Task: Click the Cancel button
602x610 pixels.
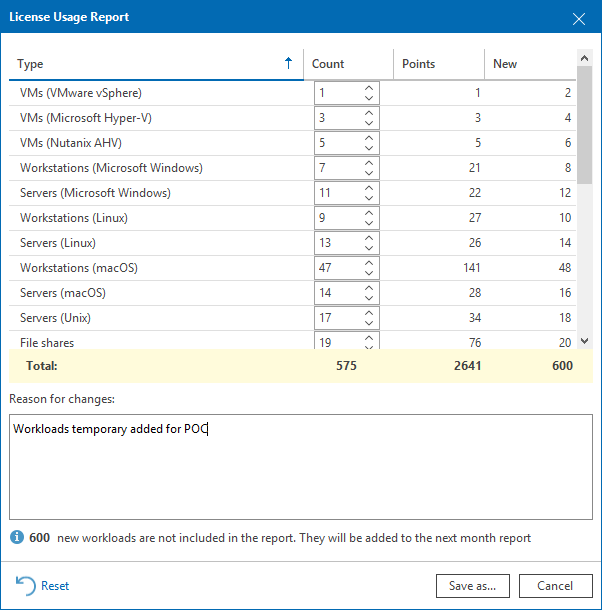Action: coord(555,586)
